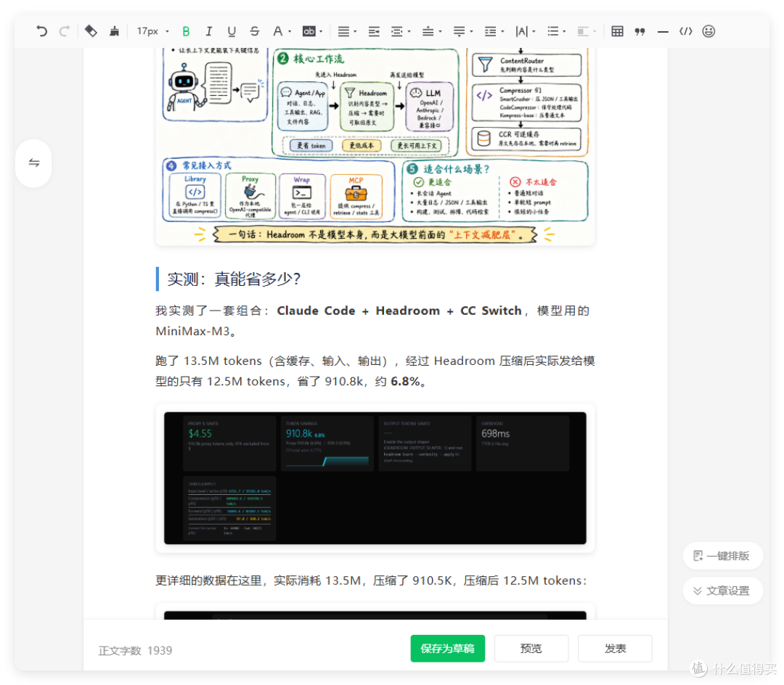Click the text MiniMax-M3。

tap(196, 332)
